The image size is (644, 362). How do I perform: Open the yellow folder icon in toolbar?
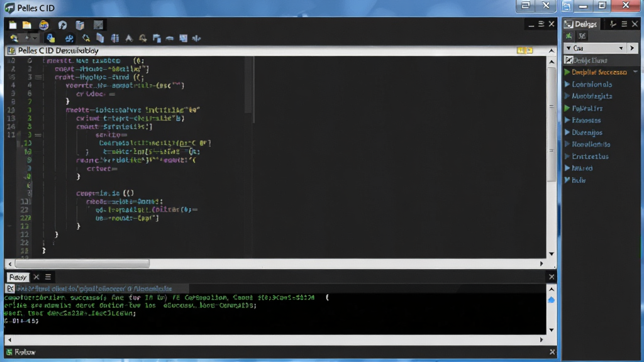point(27,25)
